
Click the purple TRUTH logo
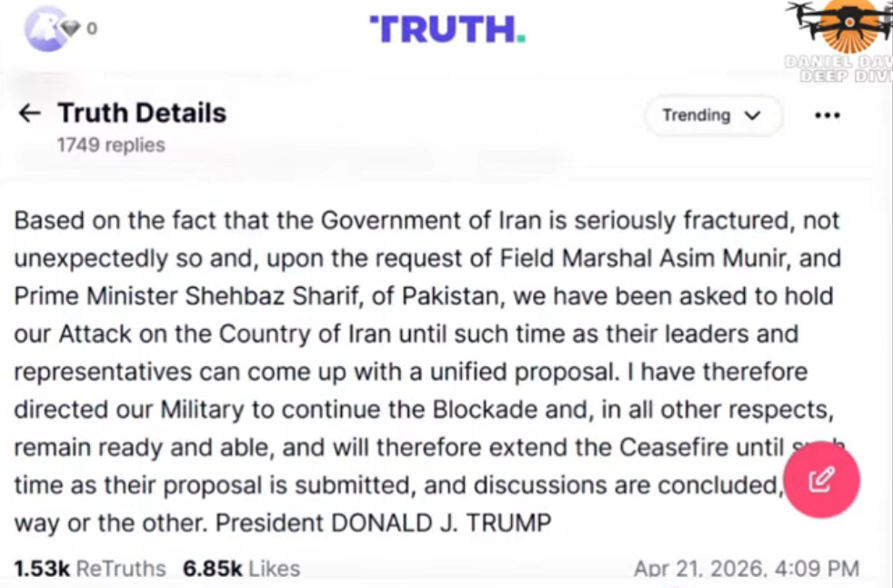click(447, 29)
